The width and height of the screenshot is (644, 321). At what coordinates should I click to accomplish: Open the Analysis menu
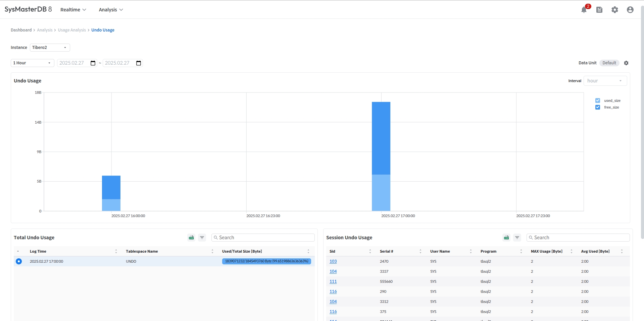pyautogui.click(x=111, y=10)
